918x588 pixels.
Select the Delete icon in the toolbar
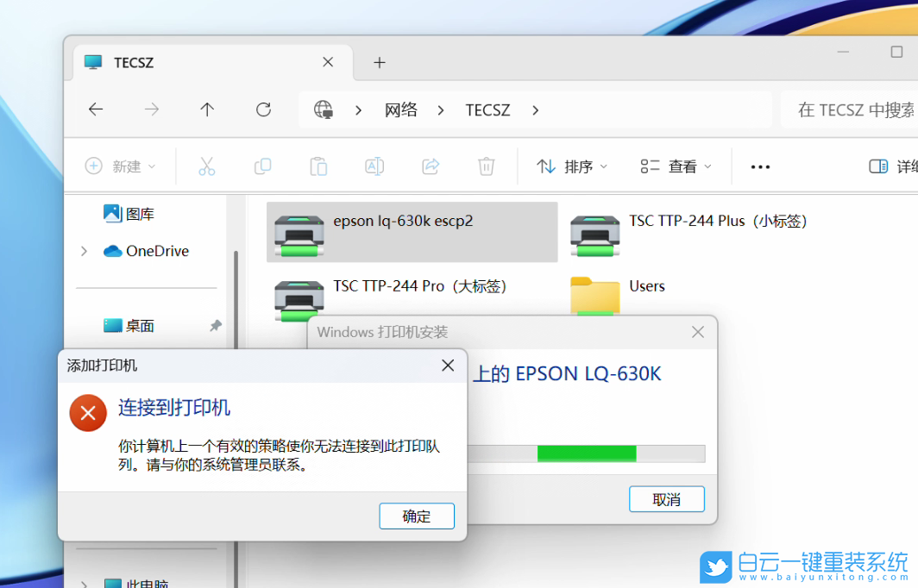point(486,166)
